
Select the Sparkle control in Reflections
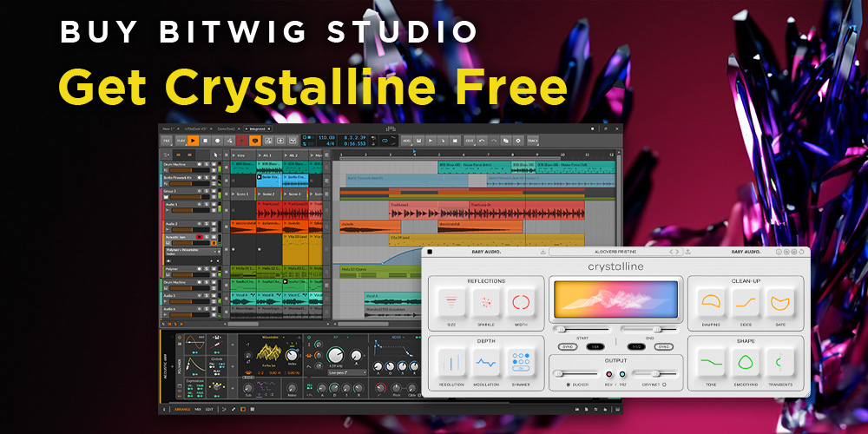click(486, 302)
